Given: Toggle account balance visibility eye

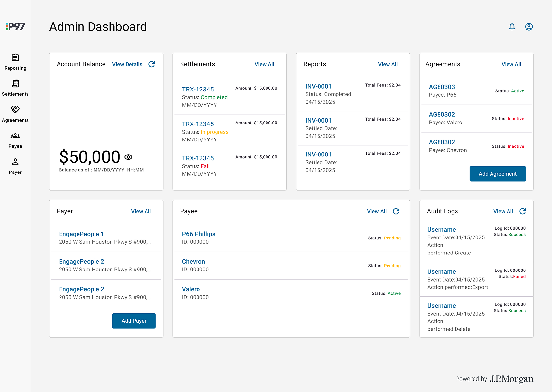Looking at the screenshot, I should coord(129,157).
